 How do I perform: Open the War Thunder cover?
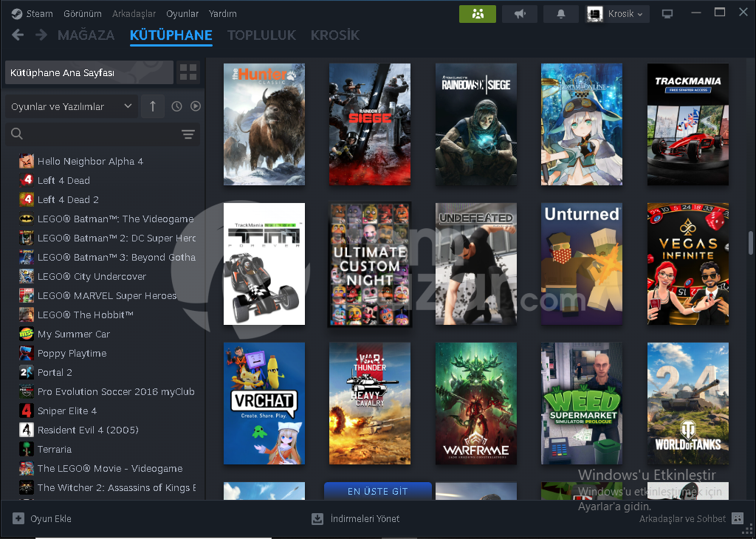(x=370, y=404)
